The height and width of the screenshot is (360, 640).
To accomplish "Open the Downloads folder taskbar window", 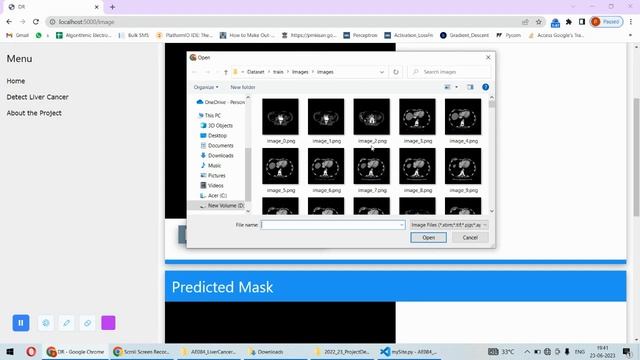I will (x=267, y=351).
